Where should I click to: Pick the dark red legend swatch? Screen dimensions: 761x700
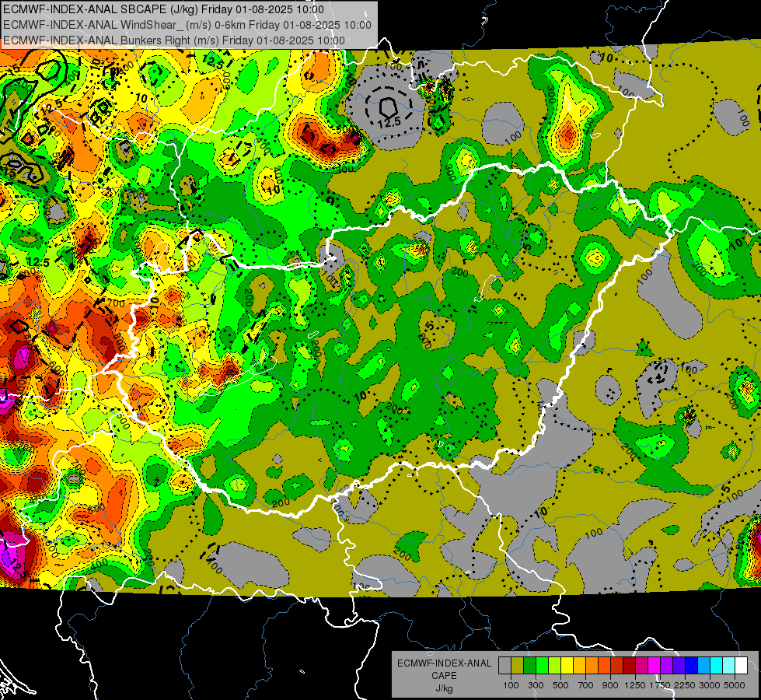[629, 665]
